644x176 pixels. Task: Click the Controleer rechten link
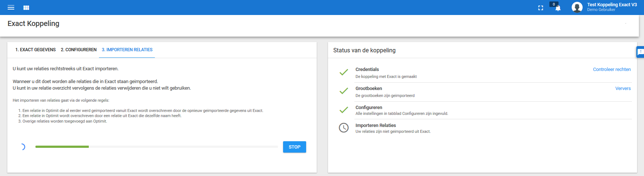click(x=612, y=70)
